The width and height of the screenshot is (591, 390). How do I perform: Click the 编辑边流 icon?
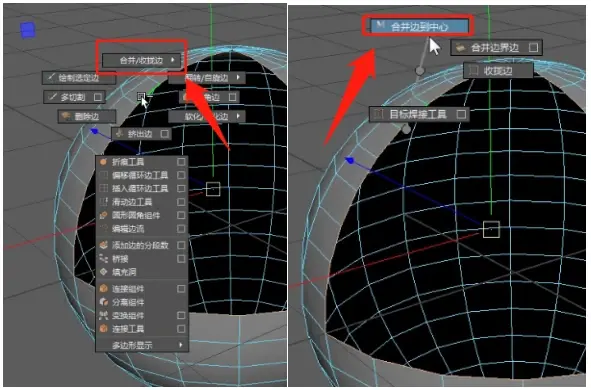click(x=104, y=229)
